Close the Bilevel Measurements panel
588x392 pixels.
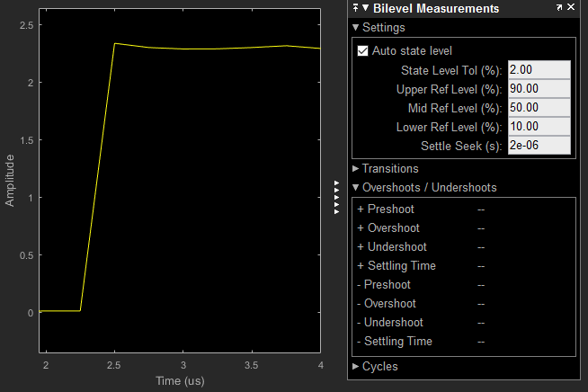[571, 7]
